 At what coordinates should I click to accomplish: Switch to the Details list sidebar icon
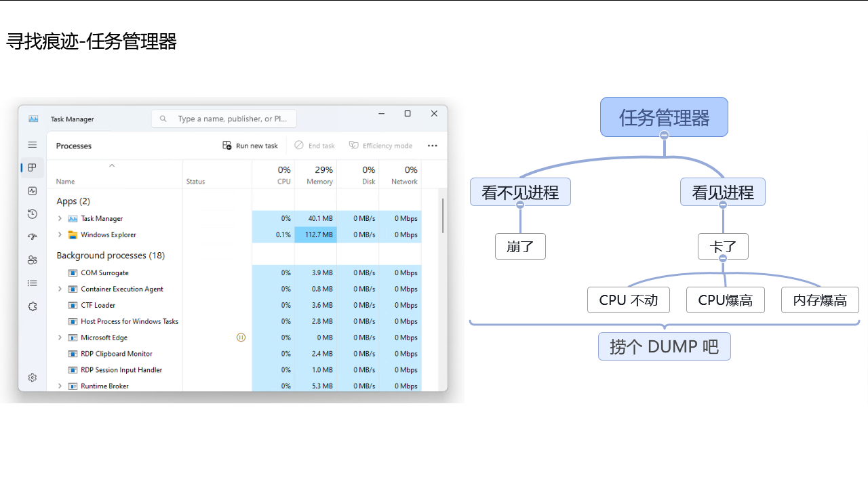[32, 283]
